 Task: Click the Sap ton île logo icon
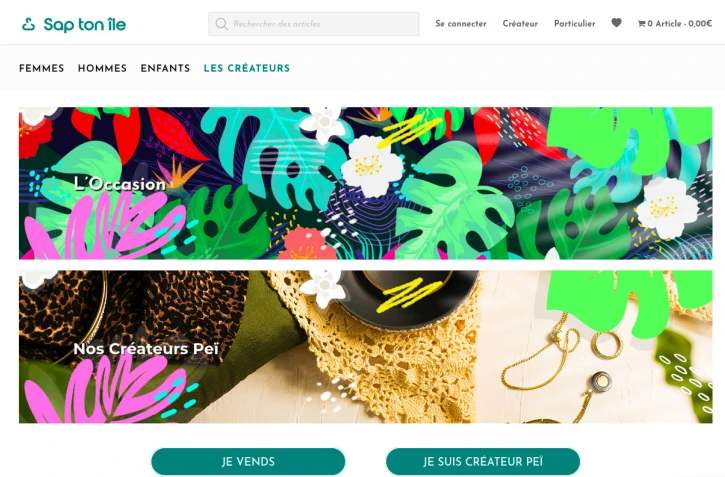point(29,24)
